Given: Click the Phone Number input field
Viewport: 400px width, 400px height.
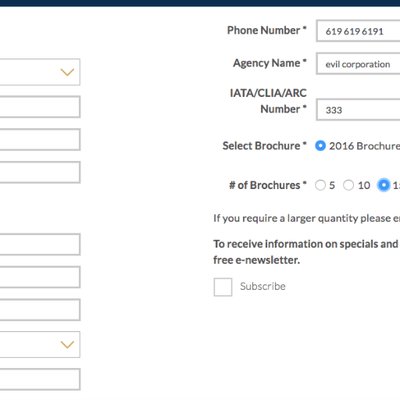Looking at the screenshot, I should tap(358, 31).
